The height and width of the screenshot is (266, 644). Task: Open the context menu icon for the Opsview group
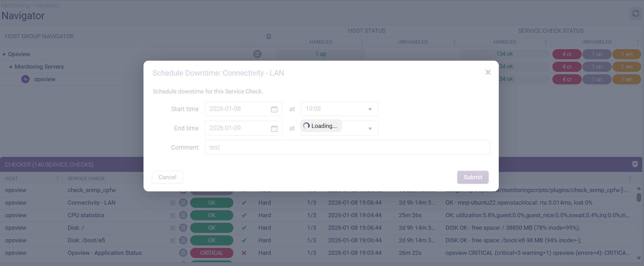(x=257, y=54)
